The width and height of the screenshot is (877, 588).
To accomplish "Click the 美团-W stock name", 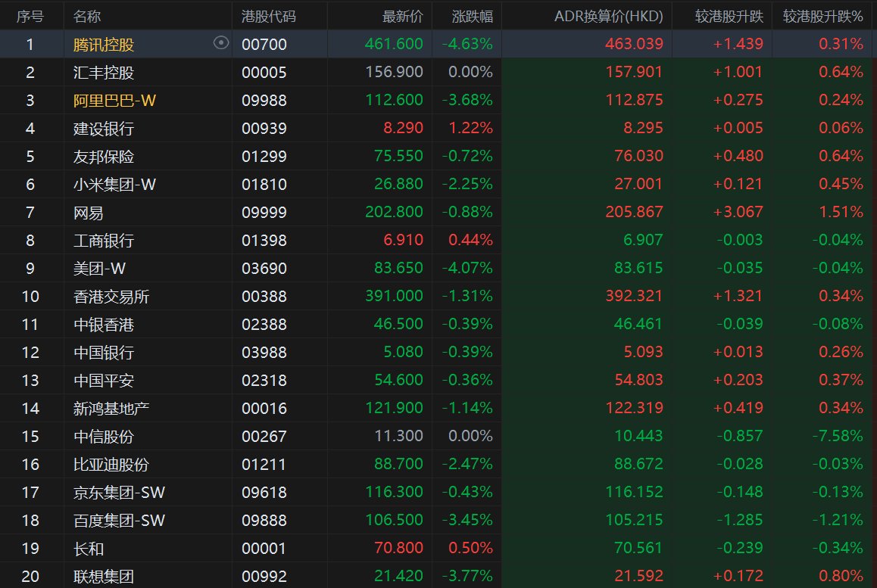I will tap(99, 269).
